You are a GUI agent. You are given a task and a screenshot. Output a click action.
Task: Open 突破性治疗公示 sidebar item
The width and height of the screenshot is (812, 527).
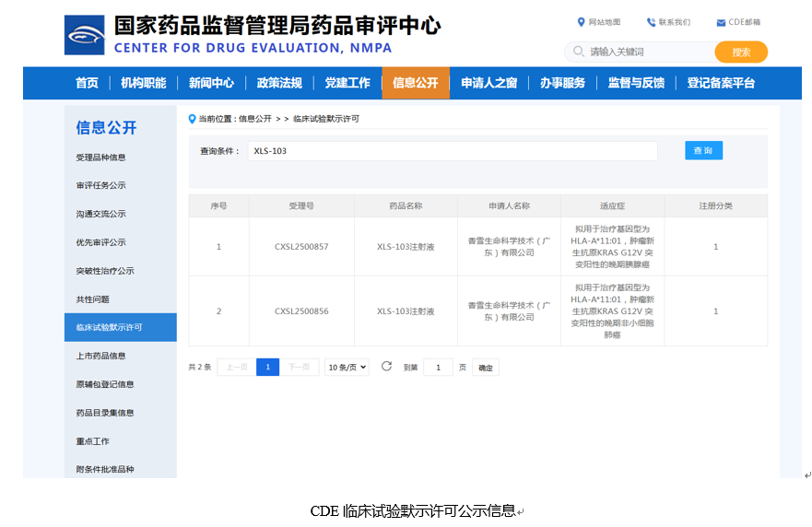pyautogui.click(x=105, y=271)
